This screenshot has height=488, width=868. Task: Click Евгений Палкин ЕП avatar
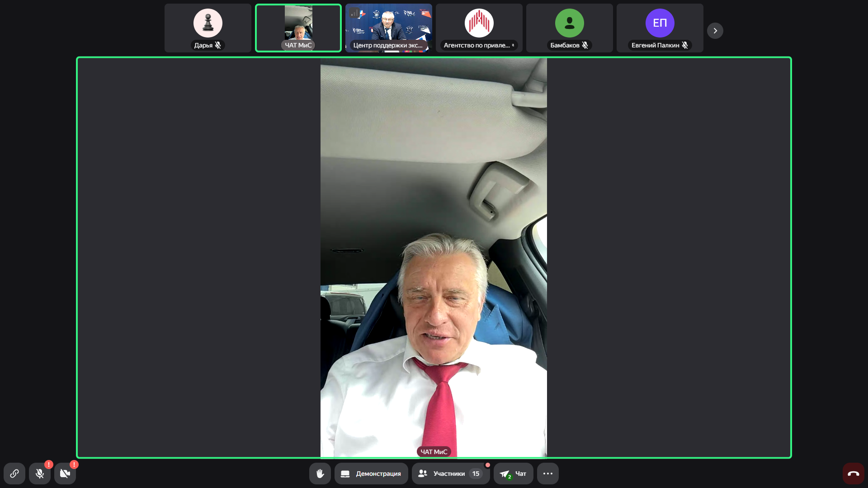[x=660, y=23]
